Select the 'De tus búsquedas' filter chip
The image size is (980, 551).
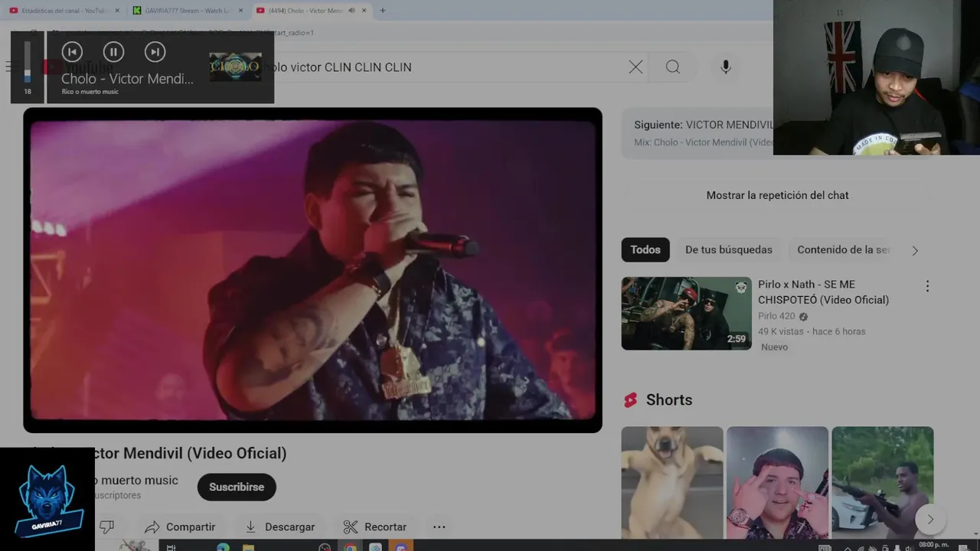729,249
